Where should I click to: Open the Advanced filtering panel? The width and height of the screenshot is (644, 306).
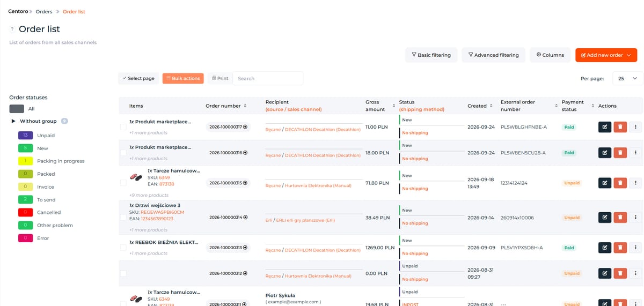click(x=493, y=55)
